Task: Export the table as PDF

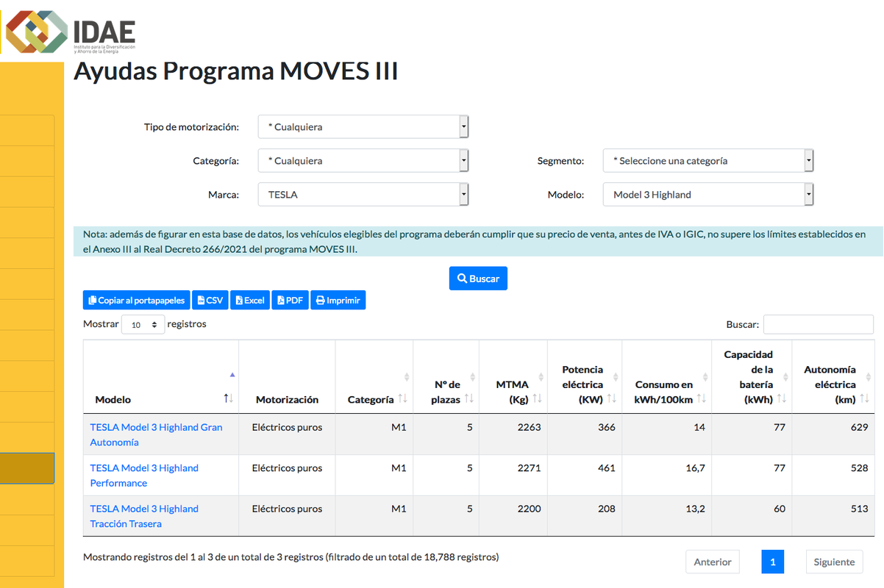Action: pyautogui.click(x=290, y=300)
